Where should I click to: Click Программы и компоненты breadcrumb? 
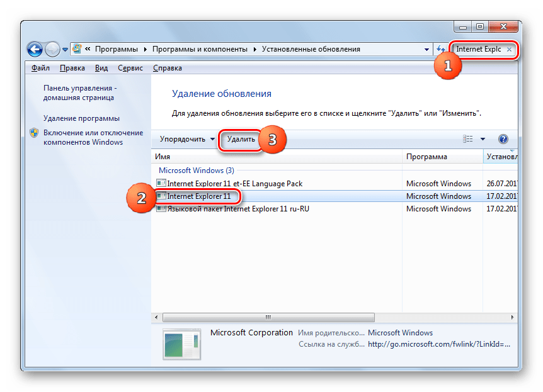coord(200,49)
